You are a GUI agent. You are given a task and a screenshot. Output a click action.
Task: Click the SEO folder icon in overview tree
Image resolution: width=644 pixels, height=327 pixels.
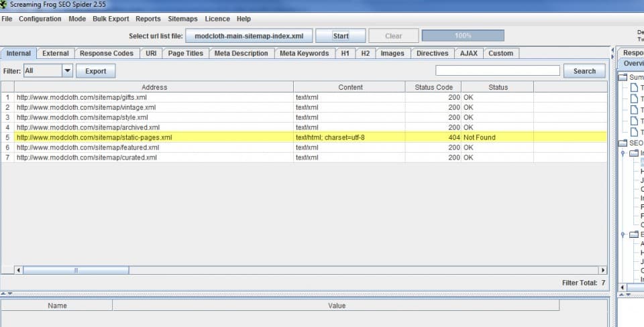point(623,143)
